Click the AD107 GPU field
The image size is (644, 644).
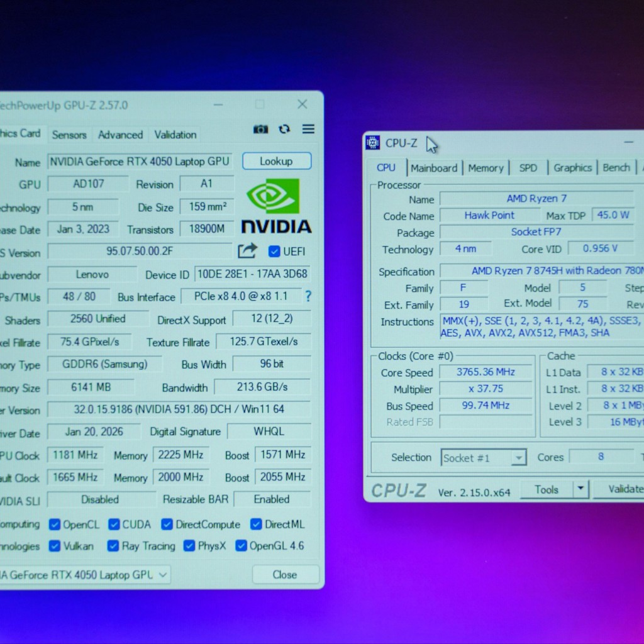(x=88, y=184)
